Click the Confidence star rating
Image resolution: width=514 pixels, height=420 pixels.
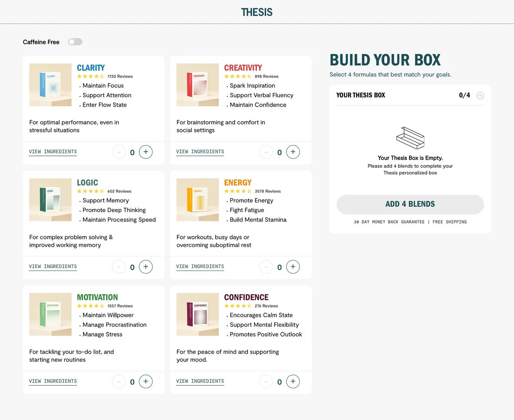point(238,306)
